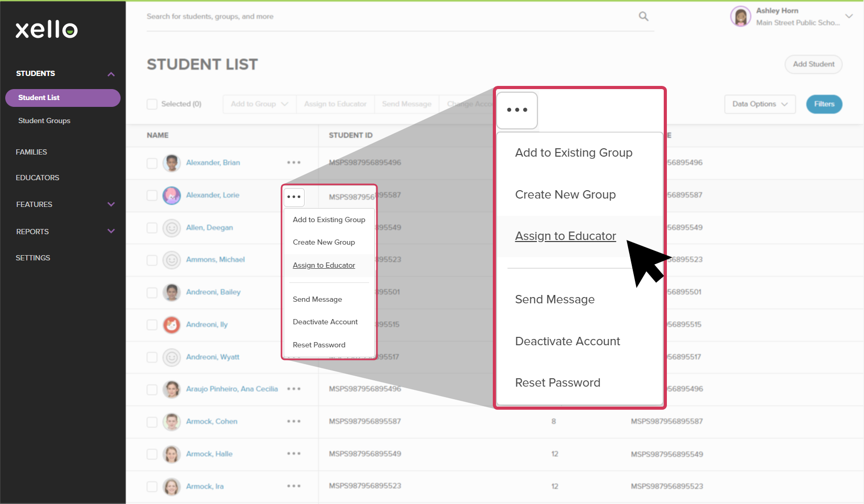Choose Send Message in the small menu

coord(317,299)
